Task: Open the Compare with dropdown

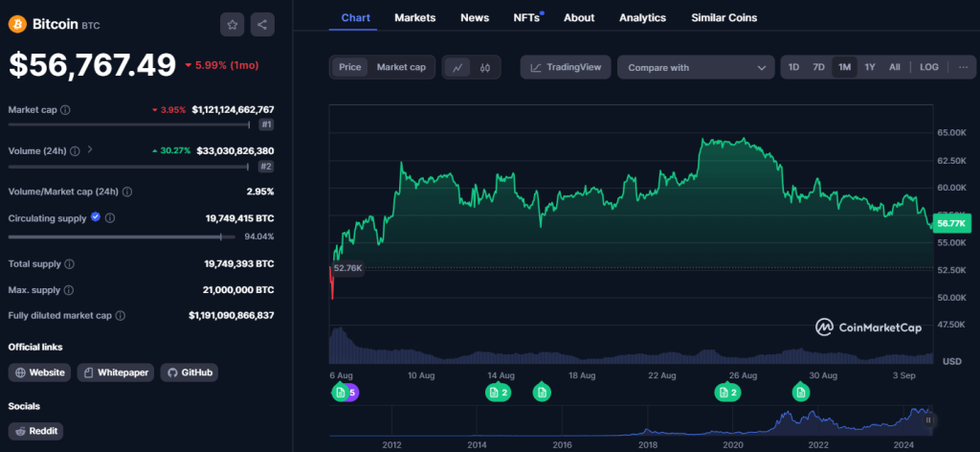Action: pyautogui.click(x=697, y=68)
